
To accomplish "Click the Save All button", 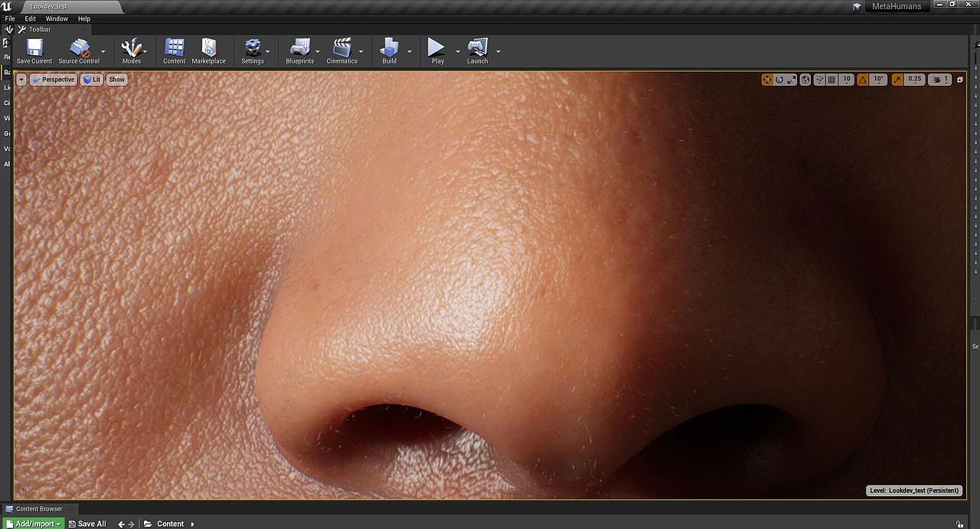I will [87, 524].
